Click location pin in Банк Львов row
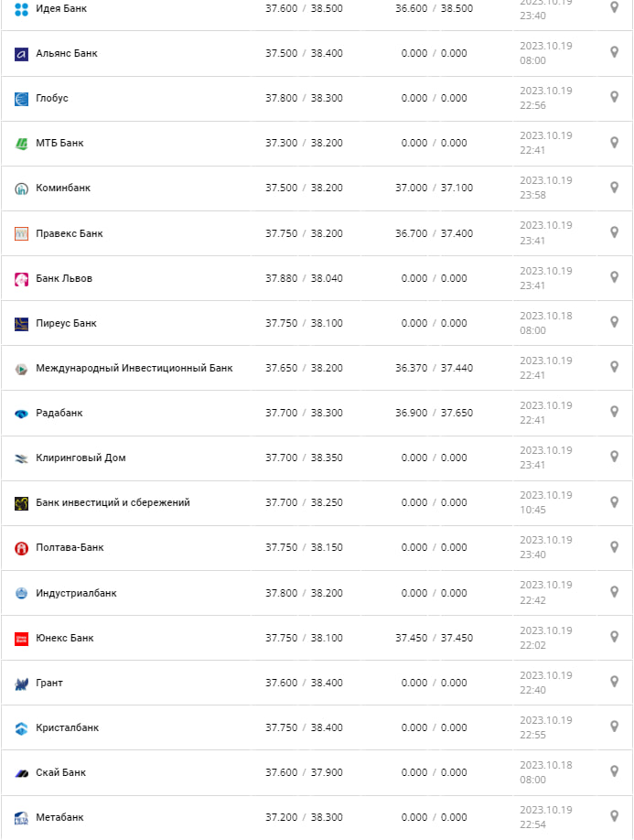Screen dimensions: 634x840 click(615, 278)
